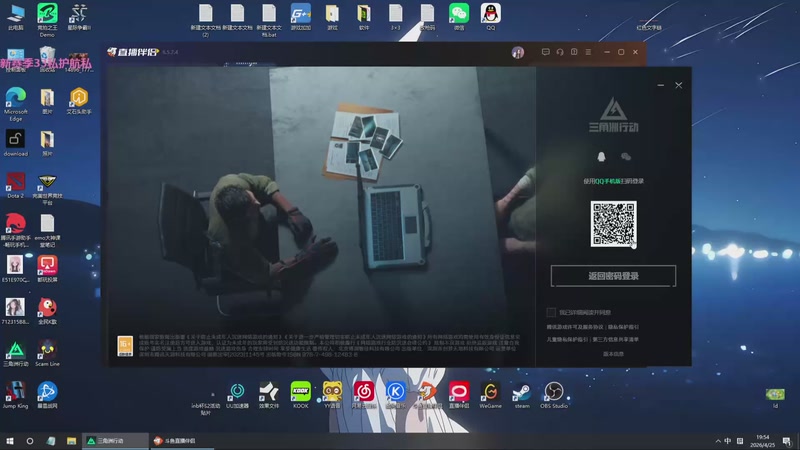Switch to 三角洲行动 taskbar item
The height and width of the screenshot is (450, 800).
(x=115, y=441)
